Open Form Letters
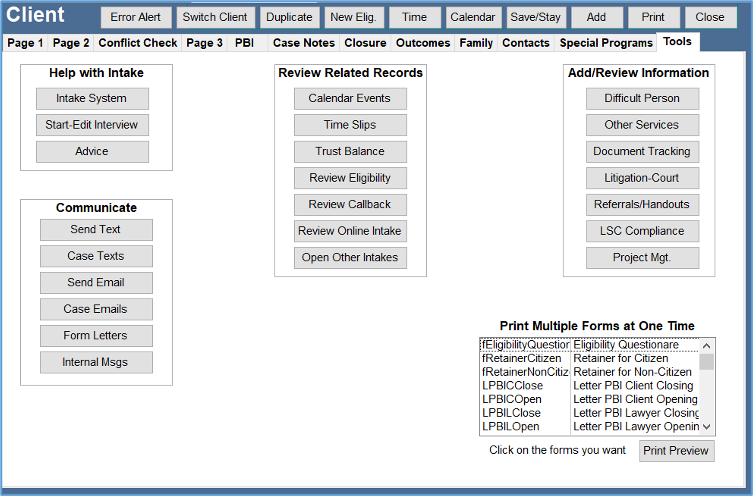 (96, 335)
